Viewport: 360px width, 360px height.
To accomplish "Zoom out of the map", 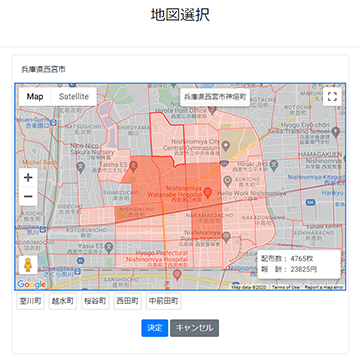I will pos(28,196).
